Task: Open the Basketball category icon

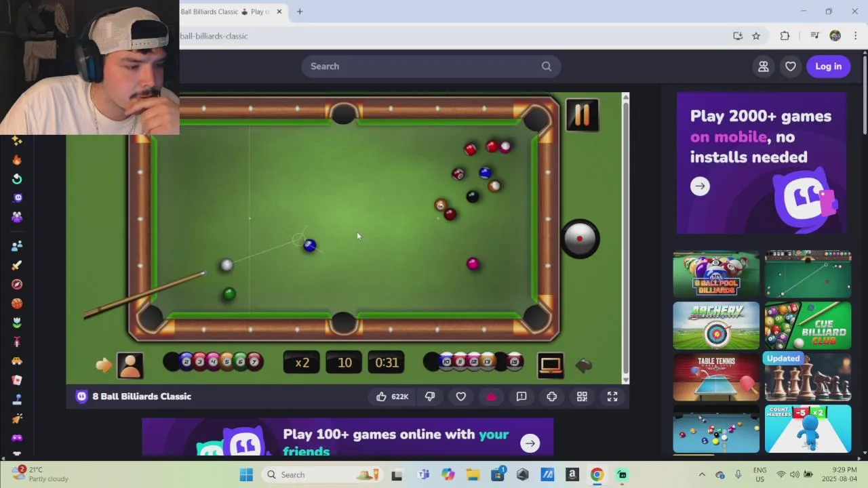Action: point(17,303)
